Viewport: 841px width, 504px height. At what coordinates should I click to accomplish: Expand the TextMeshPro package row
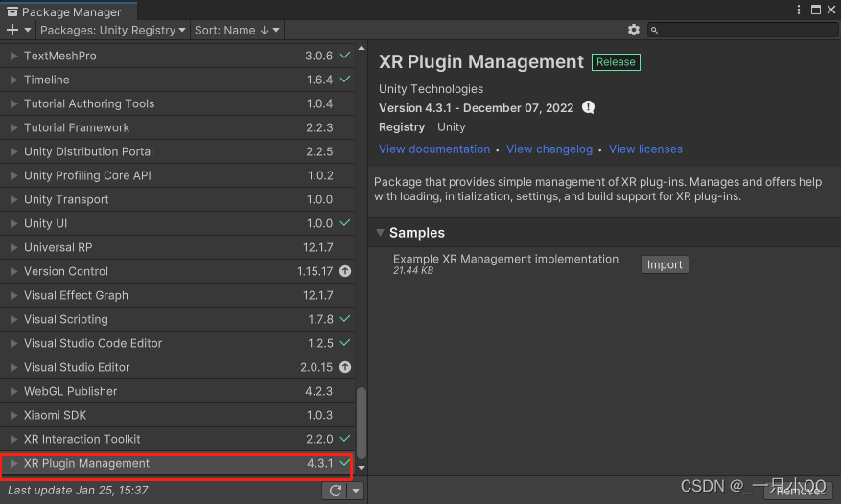click(x=14, y=56)
